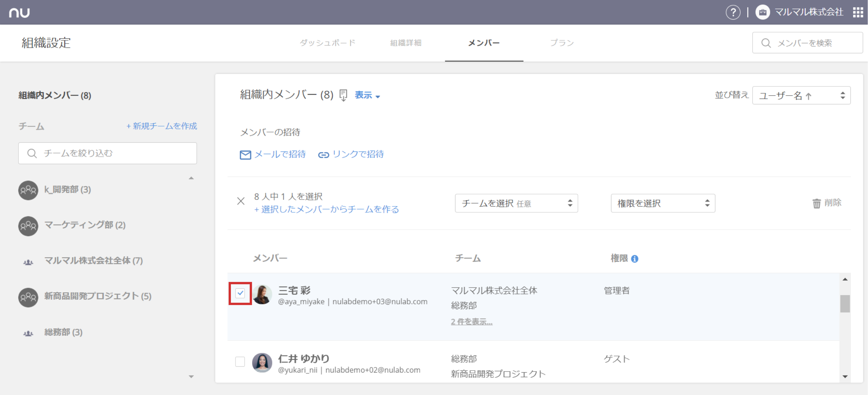Click team list scroll up arrow

[191, 178]
